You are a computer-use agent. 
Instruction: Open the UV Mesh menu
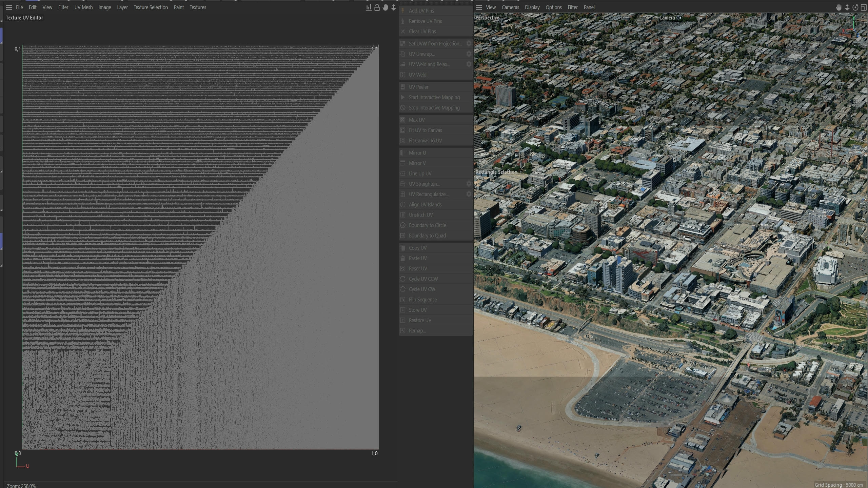coord(83,7)
